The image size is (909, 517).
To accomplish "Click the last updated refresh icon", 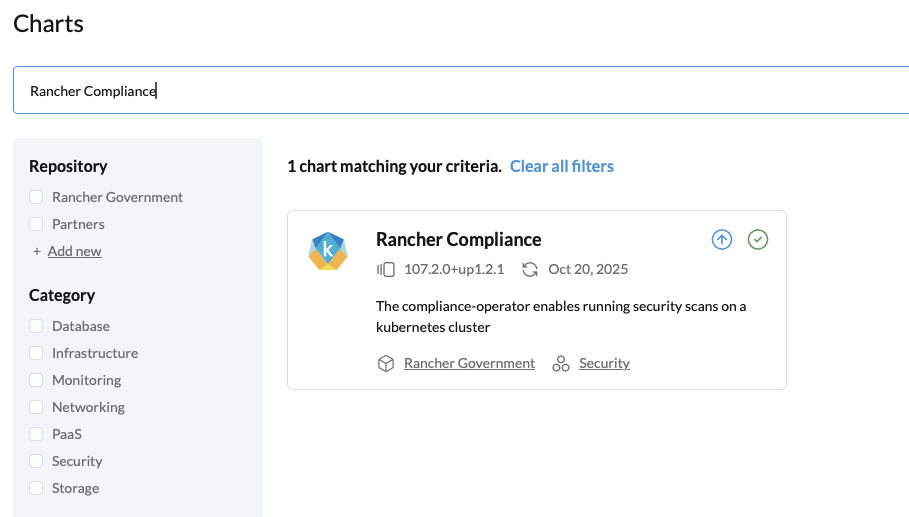I will (530, 270).
